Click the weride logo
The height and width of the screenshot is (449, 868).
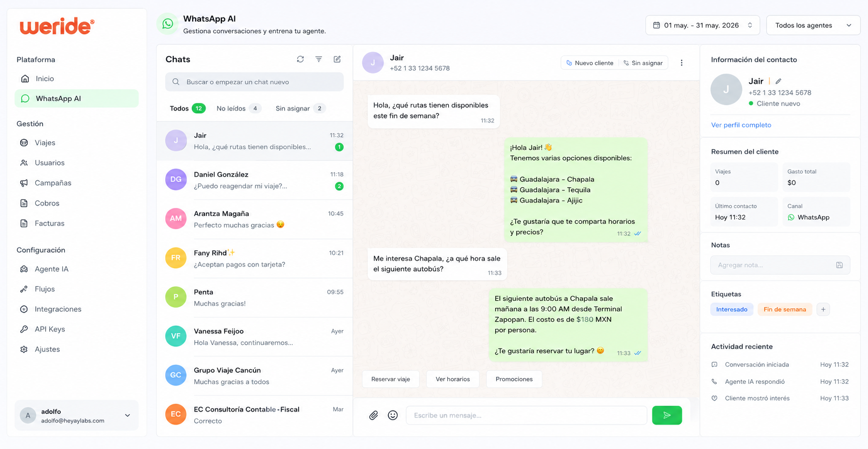pos(57,26)
